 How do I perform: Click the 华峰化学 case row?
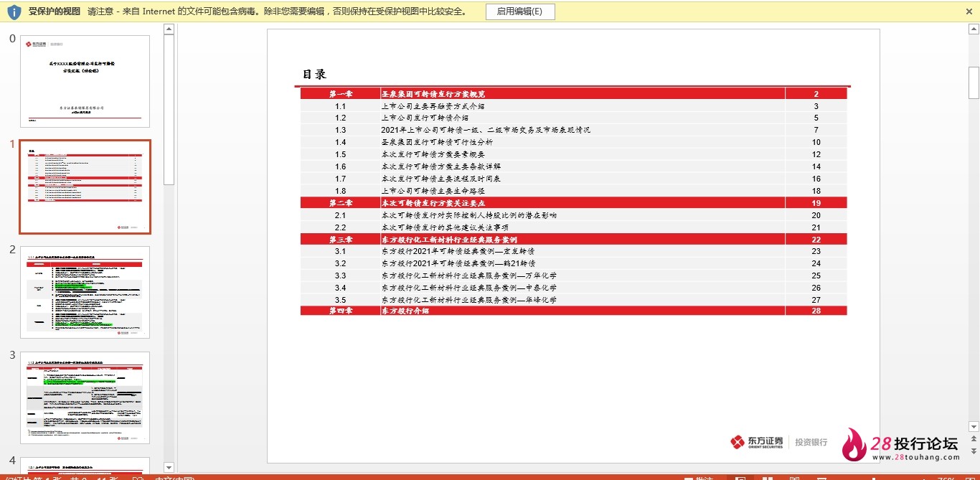click(x=574, y=300)
